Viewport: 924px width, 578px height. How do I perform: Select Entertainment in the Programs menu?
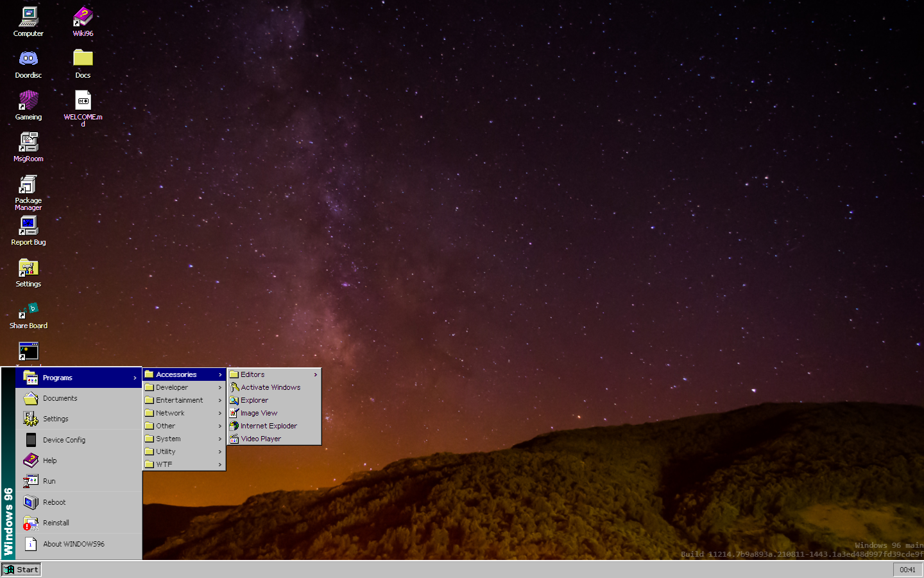click(x=184, y=400)
